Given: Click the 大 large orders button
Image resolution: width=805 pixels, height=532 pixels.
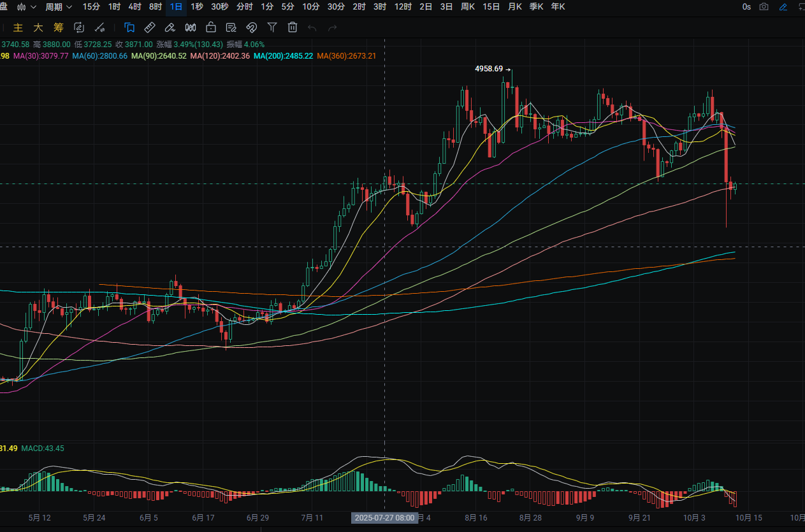Looking at the screenshot, I should pos(38,27).
